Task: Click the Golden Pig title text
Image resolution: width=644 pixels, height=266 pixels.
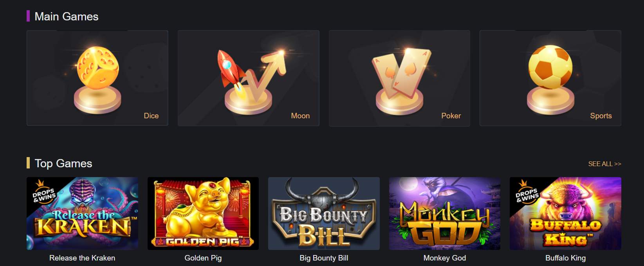Action: pos(203,258)
